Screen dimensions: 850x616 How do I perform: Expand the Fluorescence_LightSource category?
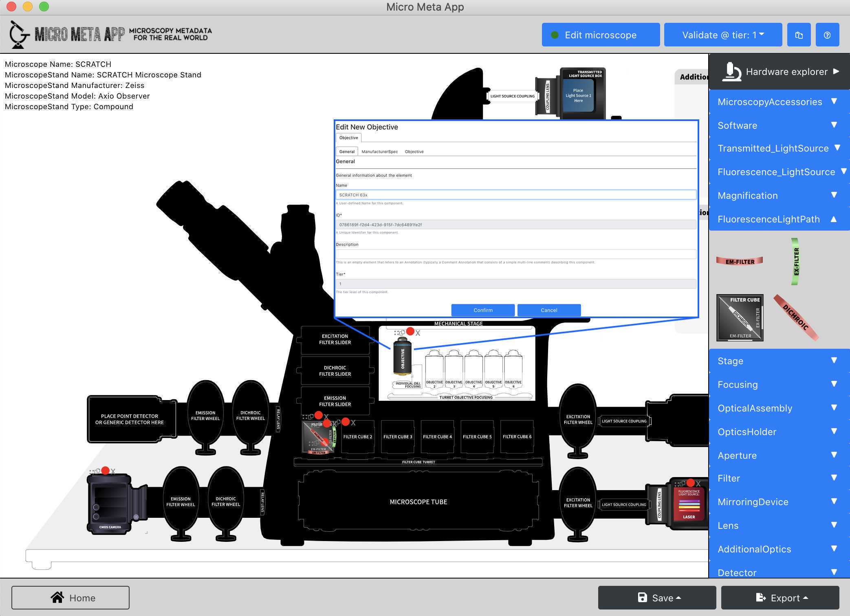pyautogui.click(x=780, y=172)
